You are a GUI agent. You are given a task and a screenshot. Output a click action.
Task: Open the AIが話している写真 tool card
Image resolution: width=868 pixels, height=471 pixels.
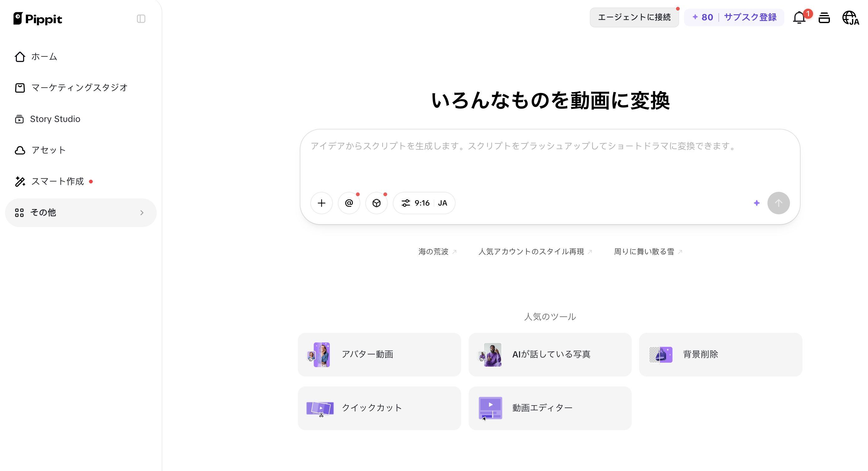point(550,355)
